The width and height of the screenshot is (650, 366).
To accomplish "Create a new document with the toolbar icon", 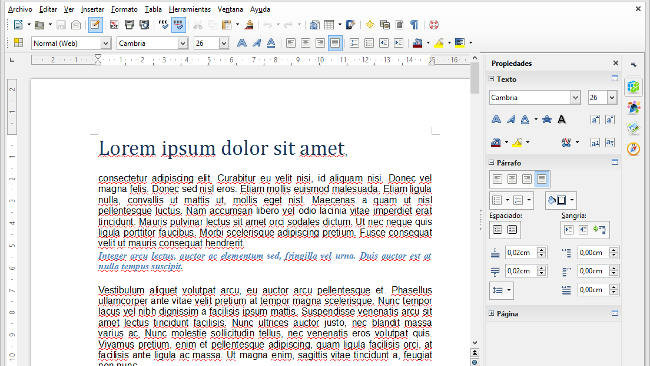I will (18, 25).
